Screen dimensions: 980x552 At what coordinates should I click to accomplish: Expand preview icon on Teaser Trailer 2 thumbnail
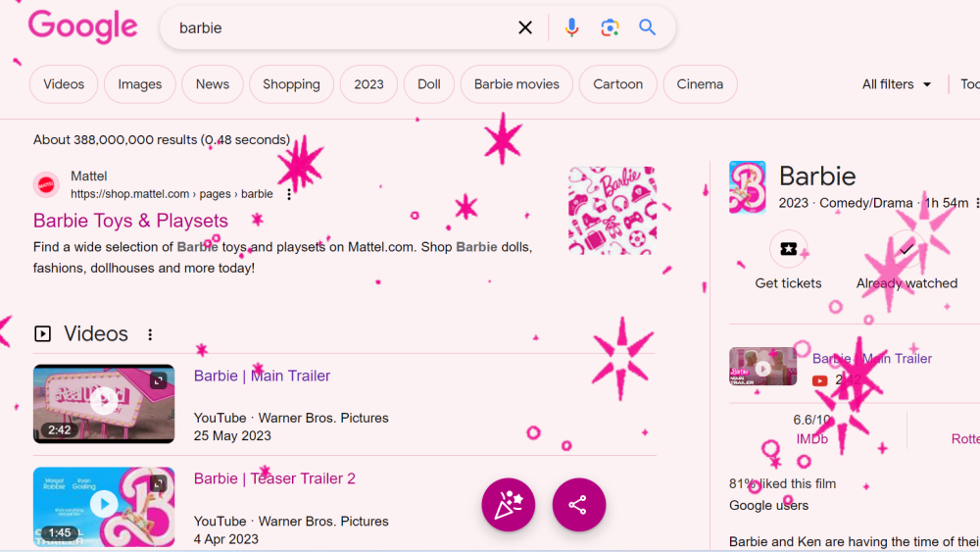pyautogui.click(x=158, y=484)
